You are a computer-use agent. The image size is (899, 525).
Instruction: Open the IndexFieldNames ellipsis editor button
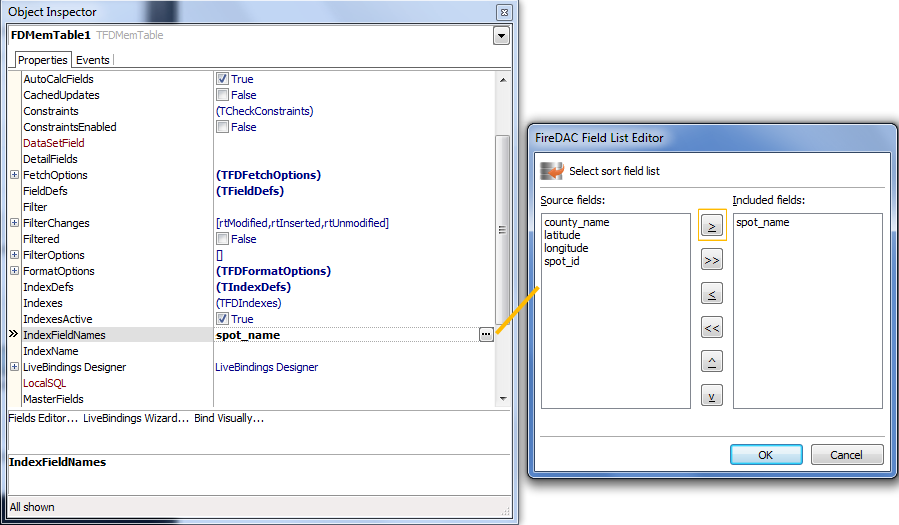pyautogui.click(x=486, y=335)
